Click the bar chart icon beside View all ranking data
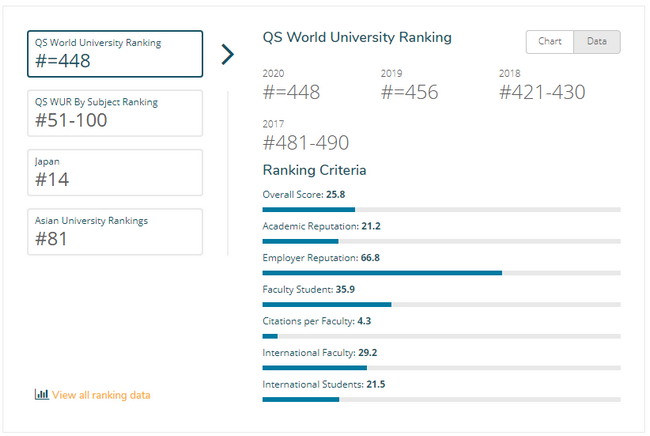The image size is (650, 436). pos(41,394)
